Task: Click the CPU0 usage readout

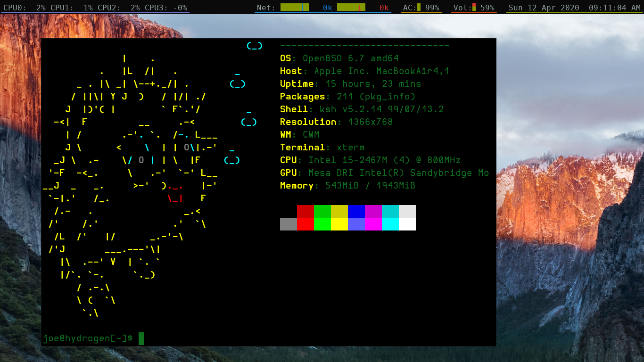Action: pos(24,8)
